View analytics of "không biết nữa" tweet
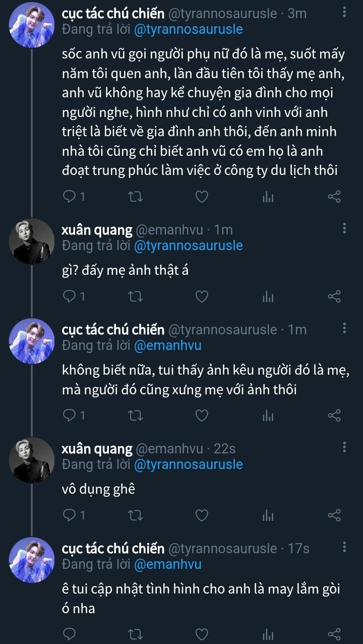The height and width of the screenshot is (644, 363). tap(268, 416)
